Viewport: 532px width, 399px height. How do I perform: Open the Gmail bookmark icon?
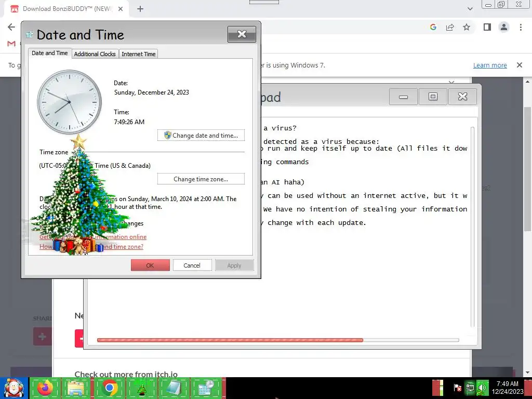click(11, 44)
